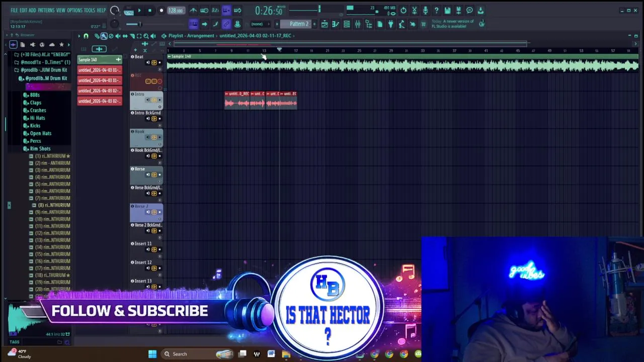The height and width of the screenshot is (362, 644).
Task: Open the TOOLS menu
Action: (x=89, y=10)
